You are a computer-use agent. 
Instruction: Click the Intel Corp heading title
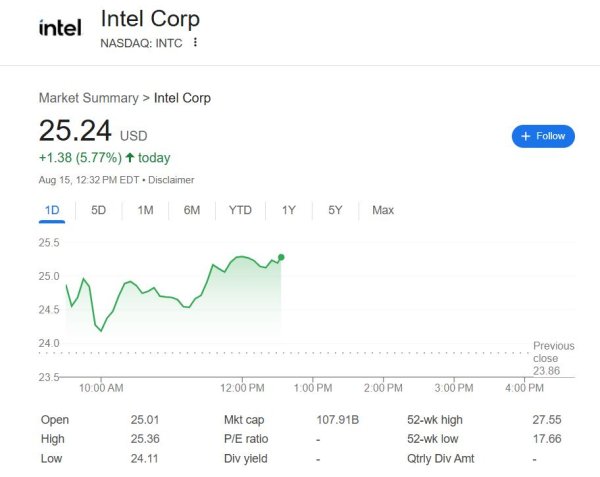[150, 19]
